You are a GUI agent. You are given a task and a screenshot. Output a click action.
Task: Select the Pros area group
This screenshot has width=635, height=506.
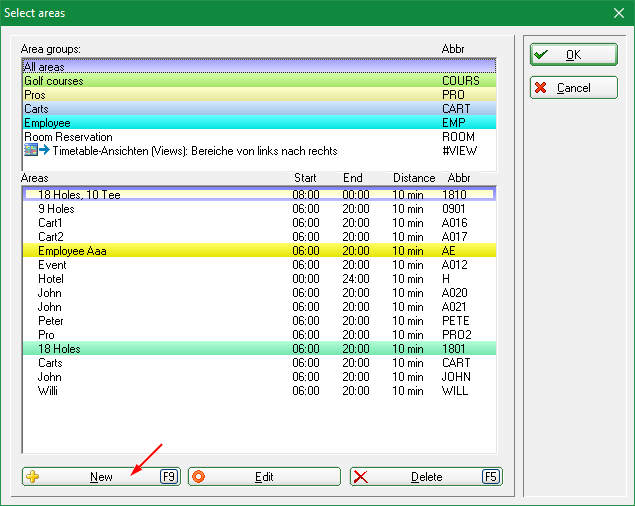(259, 94)
